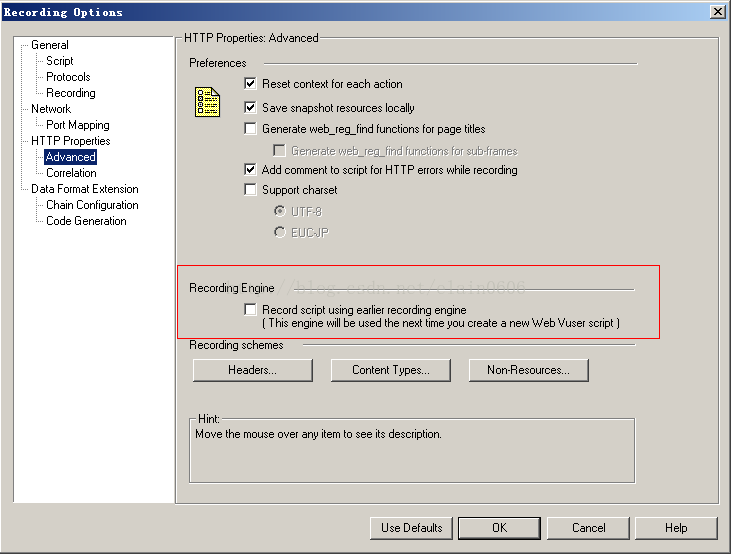Select the Network tree node
The height and width of the screenshot is (554, 732).
pos(51,109)
